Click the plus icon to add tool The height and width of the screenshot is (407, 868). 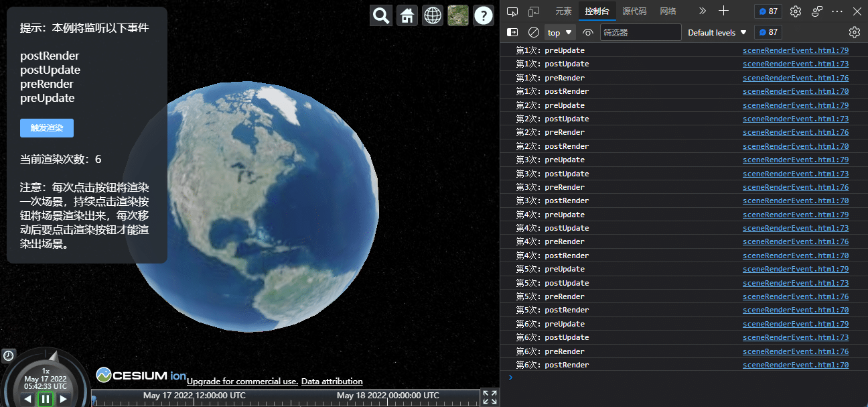(x=723, y=11)
